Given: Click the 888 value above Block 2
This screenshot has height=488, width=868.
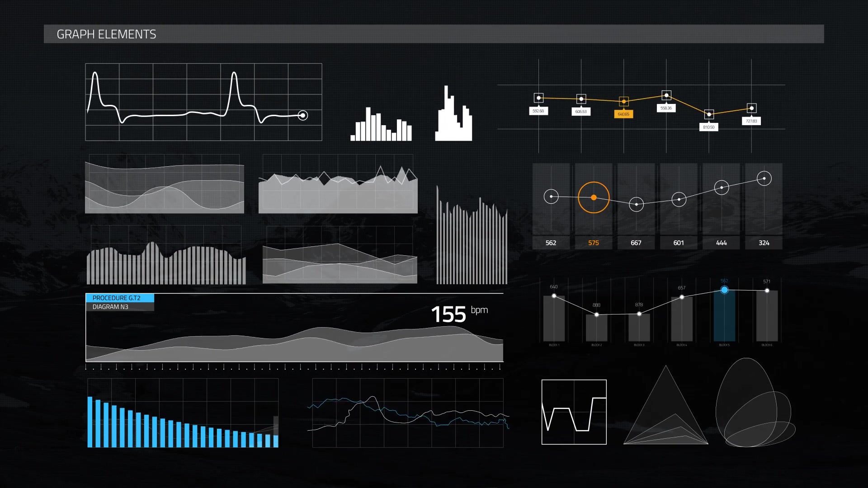Looking at the screenshot, I should [596, 305].
